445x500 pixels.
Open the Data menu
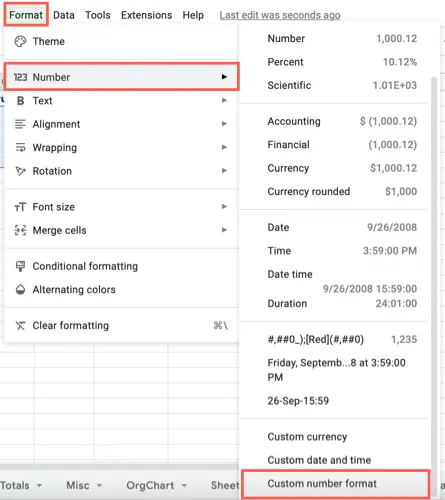point(64,15)
